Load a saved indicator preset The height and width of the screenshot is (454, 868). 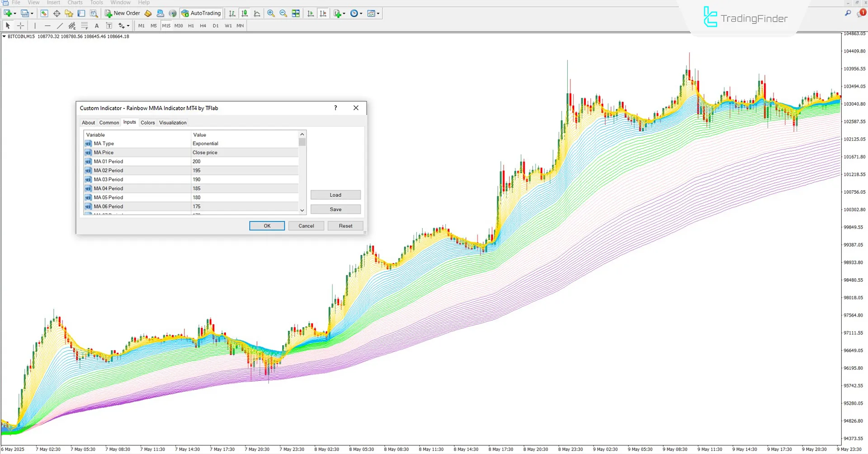coord(335,195)
